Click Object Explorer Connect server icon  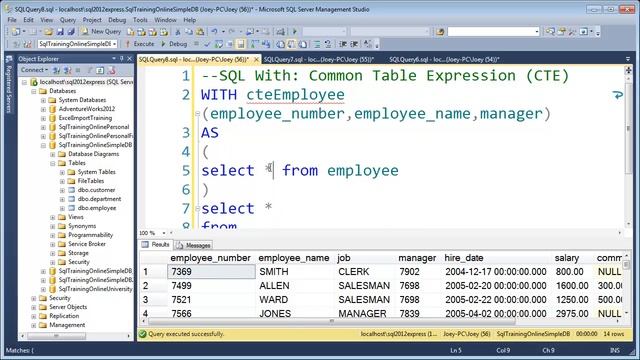click(x=57, y=70)
